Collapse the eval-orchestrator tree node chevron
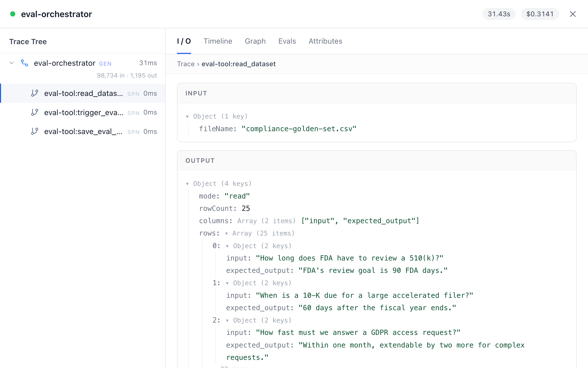588x368 pixels. tap(12, 63)
